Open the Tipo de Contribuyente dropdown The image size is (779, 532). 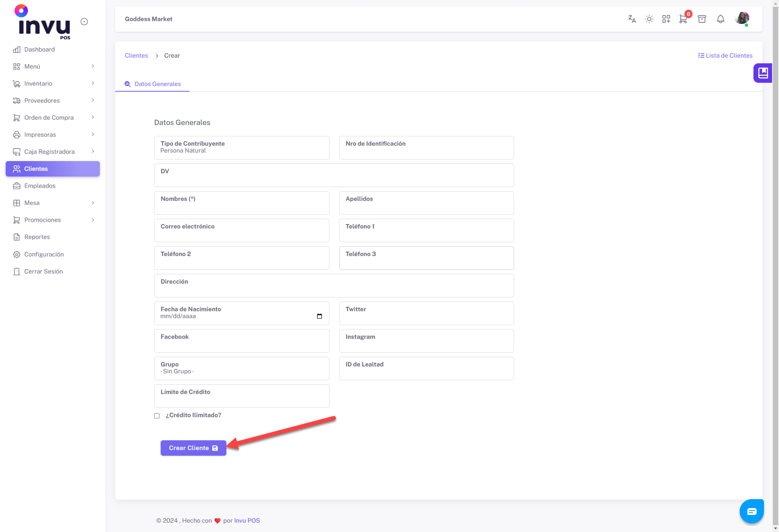(241, 148)
